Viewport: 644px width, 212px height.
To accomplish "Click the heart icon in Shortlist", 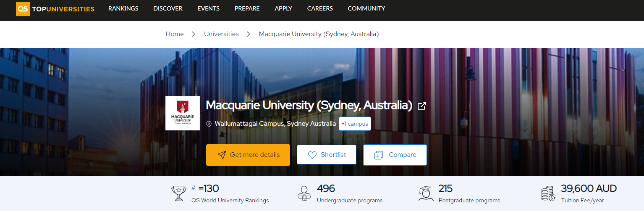I will point(312,155).
